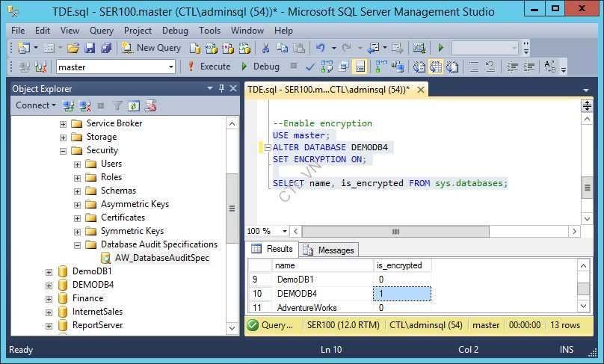This screenshot has width=604, height=364.
Task: Select Results to Grid mode
Action: (x=436, y=67)
